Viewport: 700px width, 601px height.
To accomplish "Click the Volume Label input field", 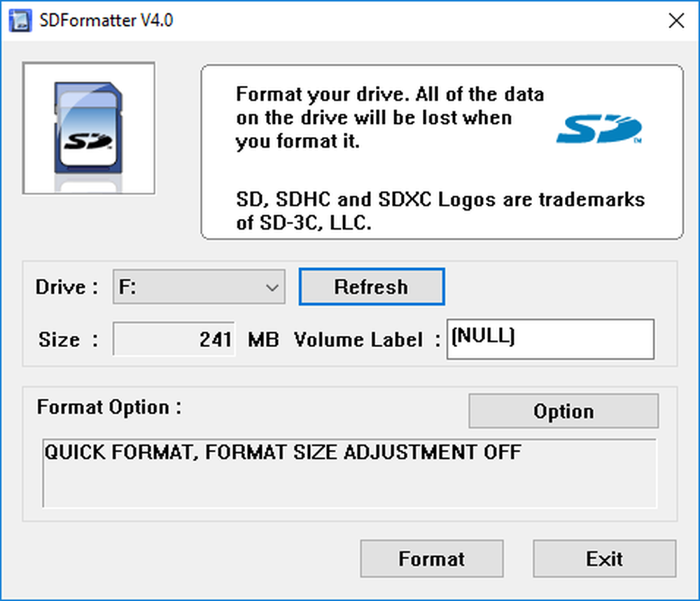I will tap(550, 339).
